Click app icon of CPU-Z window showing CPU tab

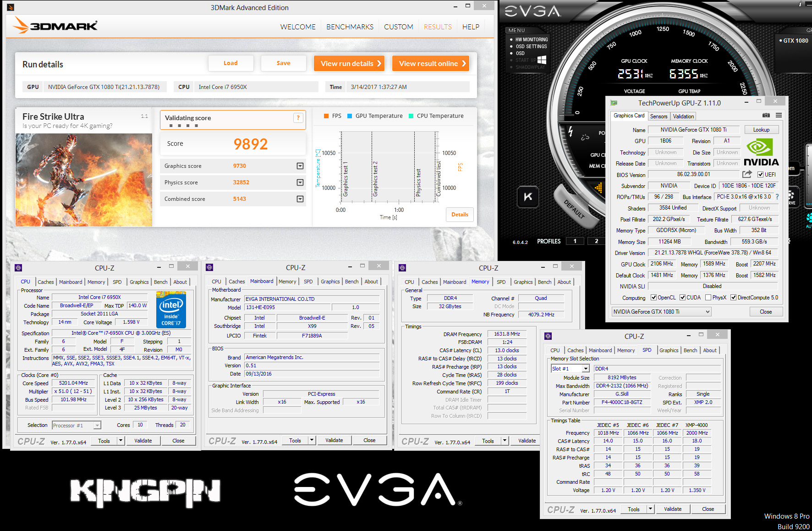18,268
